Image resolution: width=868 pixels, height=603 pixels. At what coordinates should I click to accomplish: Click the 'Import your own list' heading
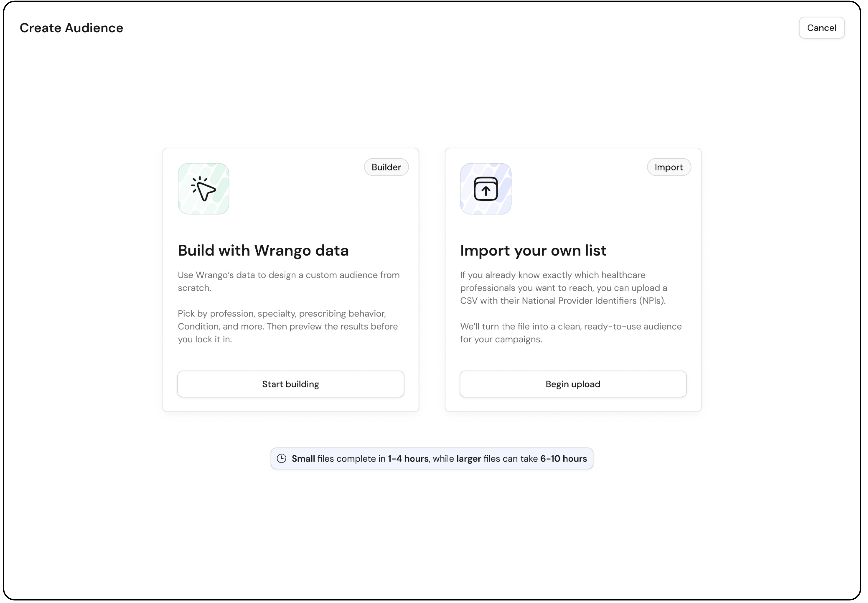point(533,250)
